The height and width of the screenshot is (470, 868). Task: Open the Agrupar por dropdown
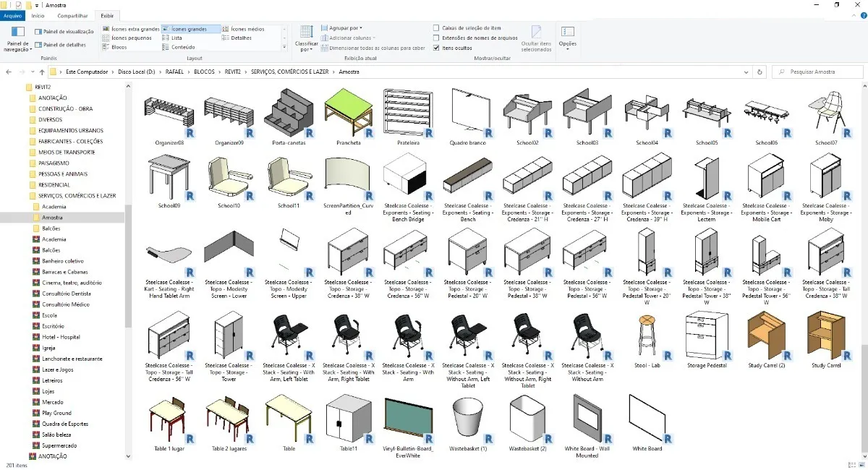(341, 28)
